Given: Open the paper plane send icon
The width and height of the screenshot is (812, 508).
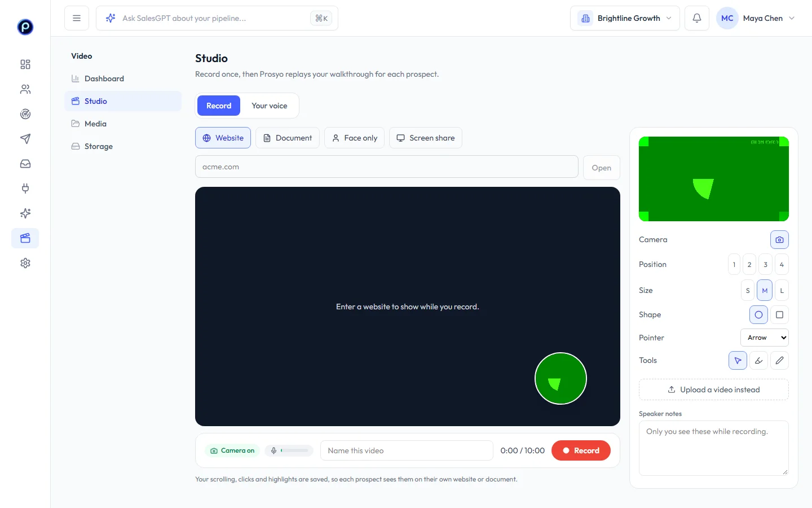Looking at the screenshot, I should [25, 139].
